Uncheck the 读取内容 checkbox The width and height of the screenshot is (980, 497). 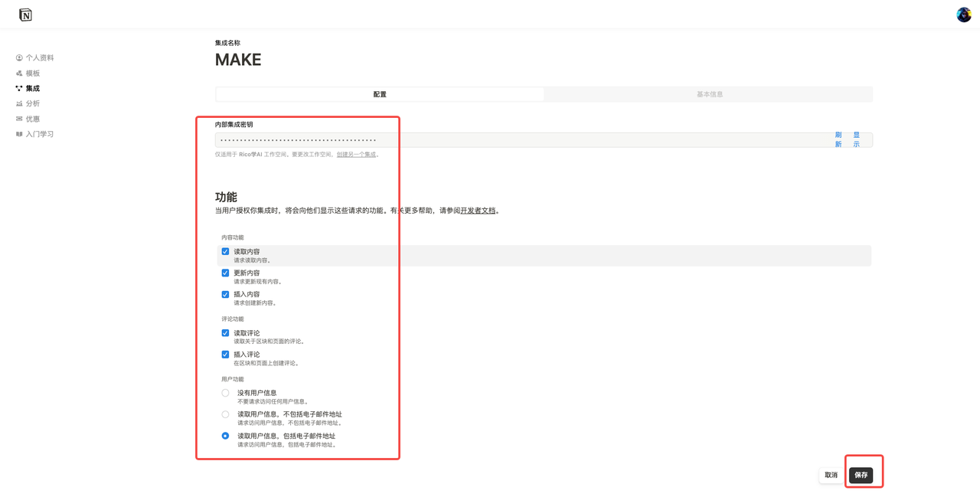tap(225, 251)
